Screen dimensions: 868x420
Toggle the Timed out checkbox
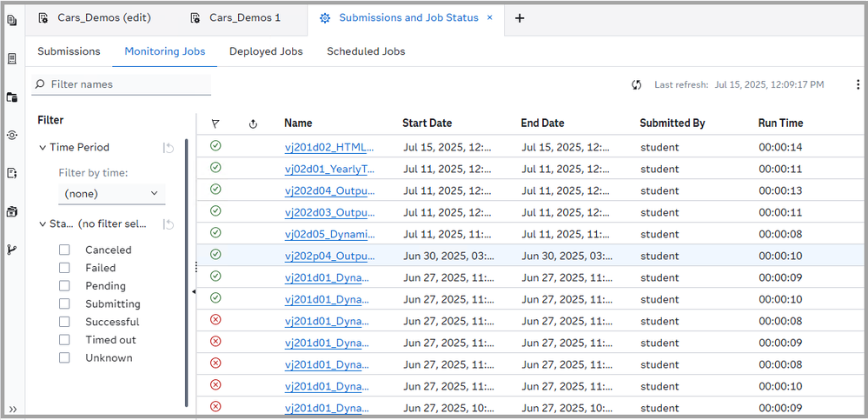tap(64, 340)
